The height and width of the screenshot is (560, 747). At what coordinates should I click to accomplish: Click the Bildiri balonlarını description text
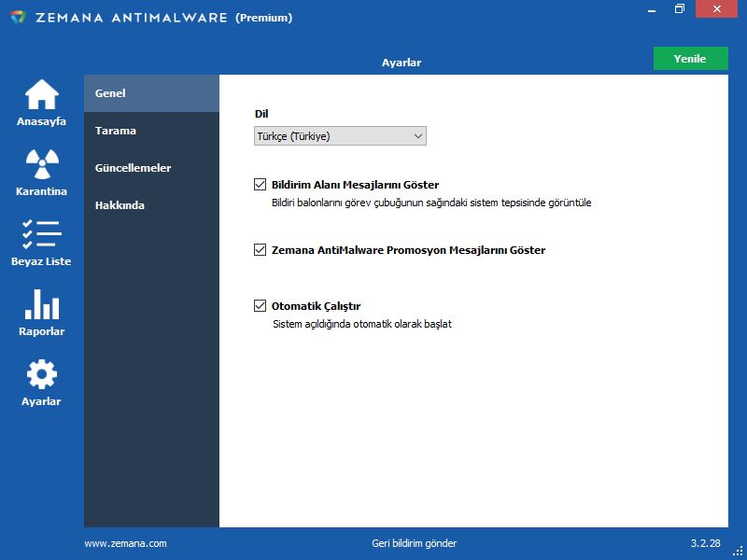[431, 203]
